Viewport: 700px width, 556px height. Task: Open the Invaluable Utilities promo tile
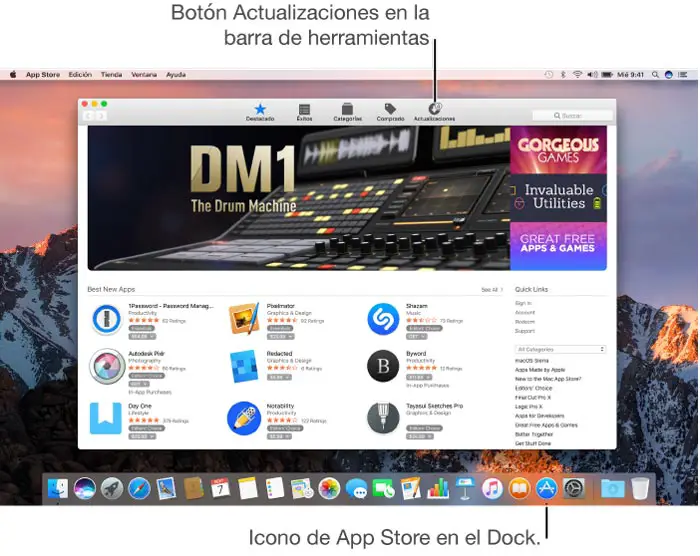point(558,197)
